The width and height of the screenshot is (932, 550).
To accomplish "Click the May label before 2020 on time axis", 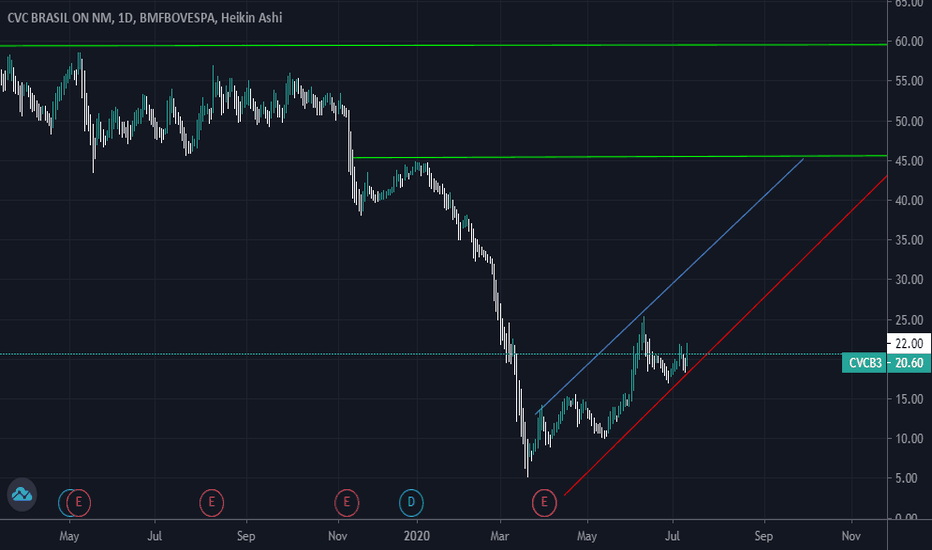I will pyautogui.click(x=69, y=536).
